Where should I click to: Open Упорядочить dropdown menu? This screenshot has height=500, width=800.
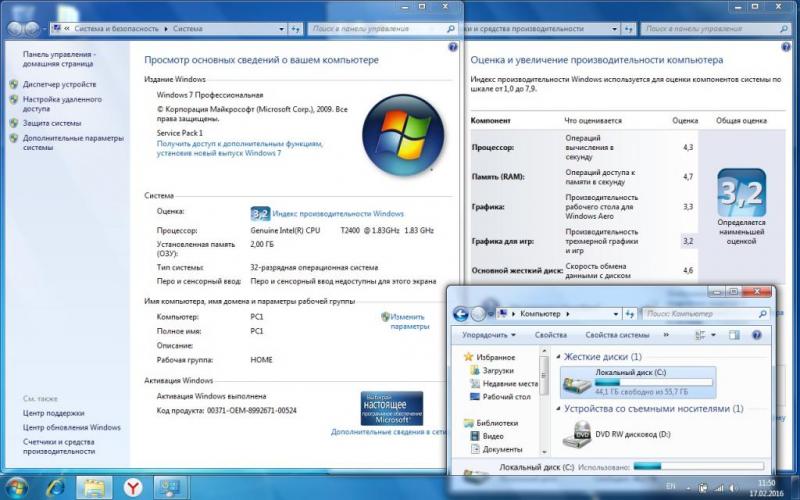[x=488, y=335]
